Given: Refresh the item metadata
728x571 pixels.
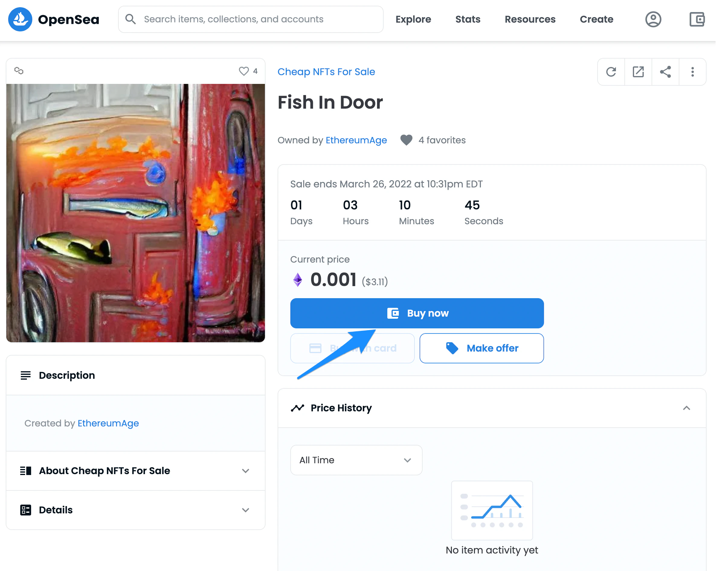Looking at the screenshot, I should pyautogui.click(x=611, y=72).
